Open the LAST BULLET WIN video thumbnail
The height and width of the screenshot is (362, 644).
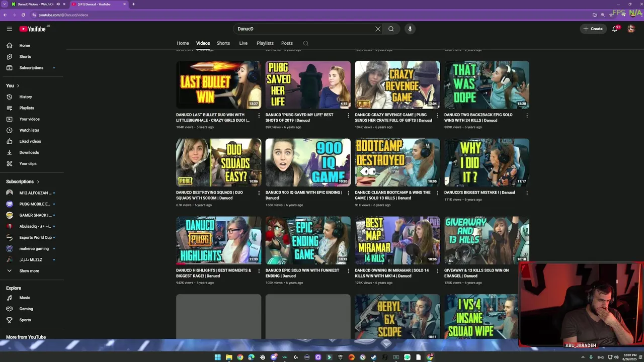click(x=218, y=84)
